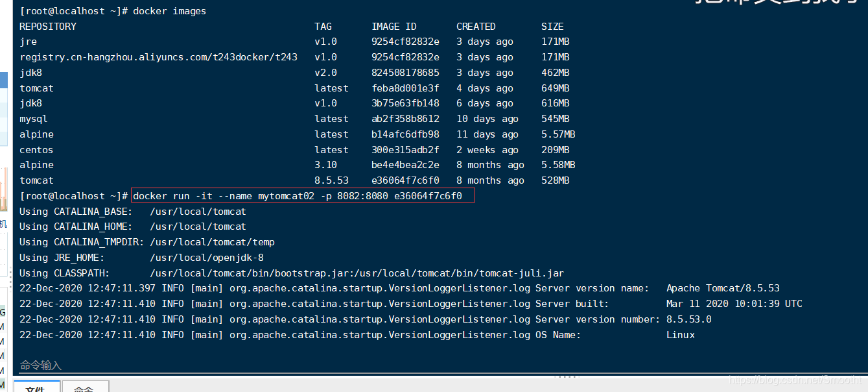868x392 pixels.
Task: Click the IMAGE ID column header
Action: 394,27
